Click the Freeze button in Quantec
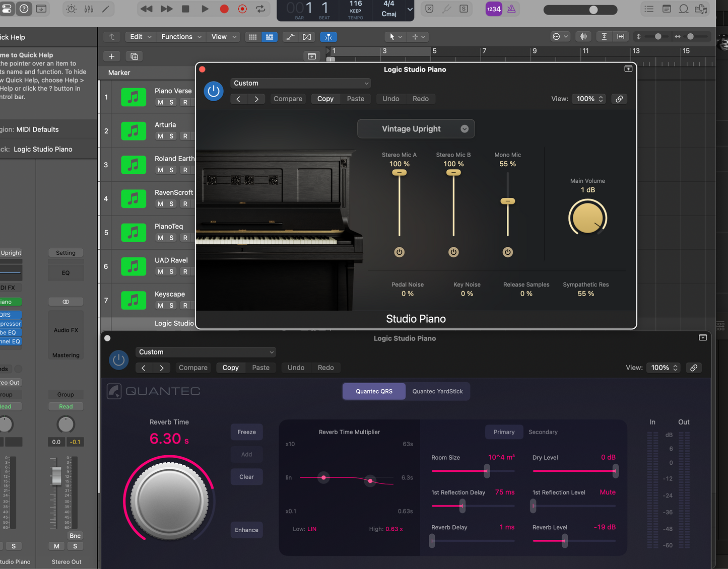 tap(246, 432)
